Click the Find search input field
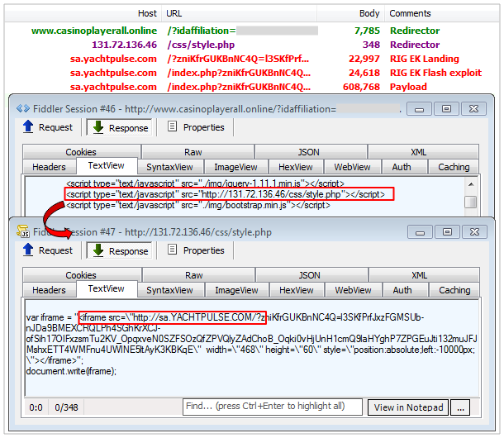 (x=273, y=407)
